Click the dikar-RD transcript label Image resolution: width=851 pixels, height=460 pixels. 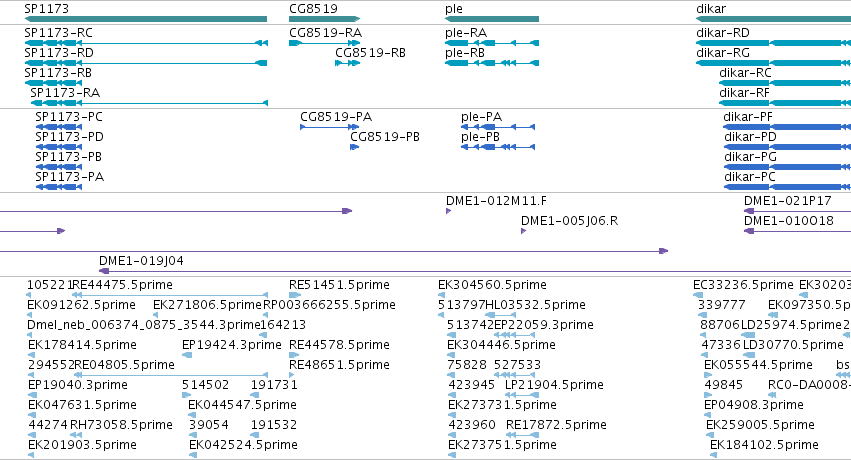coord(723,33)
